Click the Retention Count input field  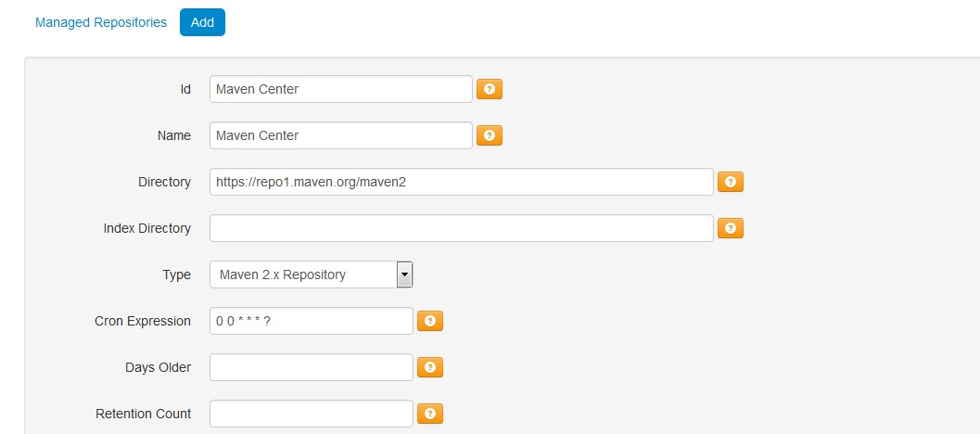312,414
